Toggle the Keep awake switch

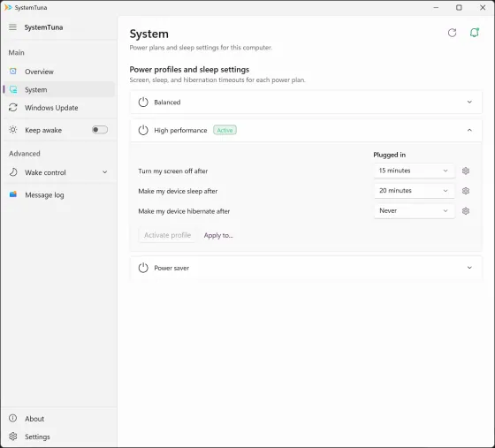click(100, 130)
